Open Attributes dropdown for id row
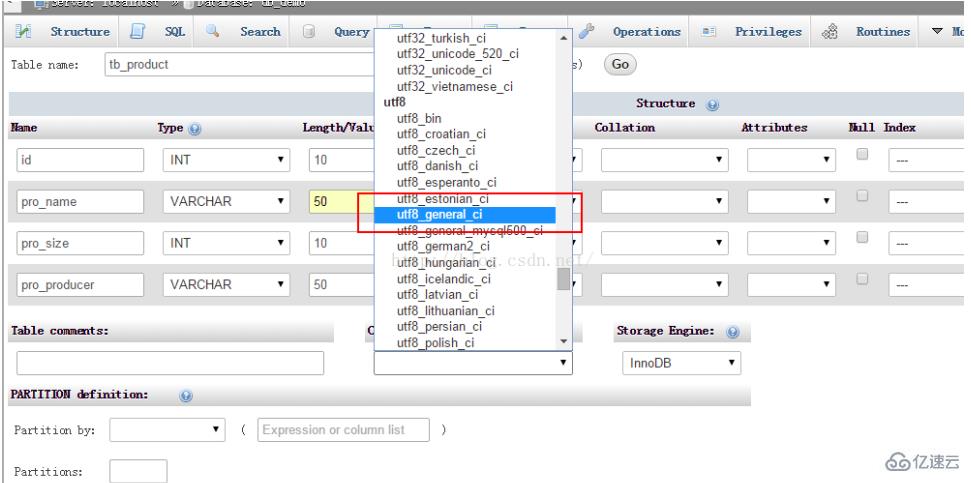 pyautogui.click(x=791, y=160)
